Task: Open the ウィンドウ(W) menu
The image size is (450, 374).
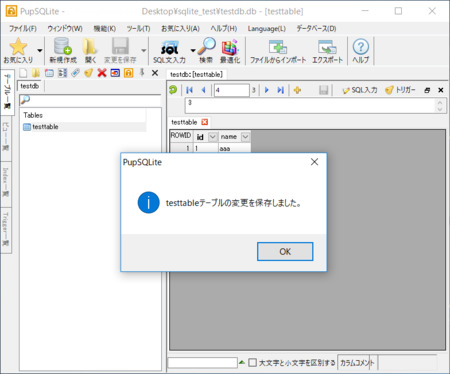Action: point(65,29)
